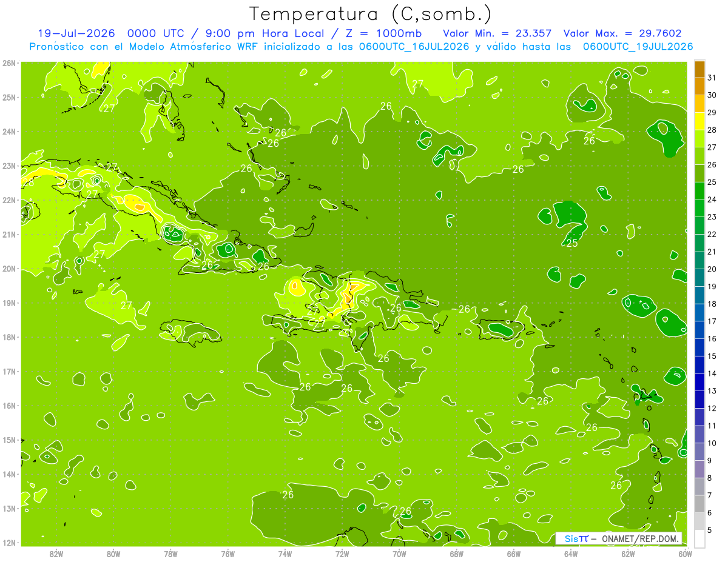Click the "78W" longitude axis label
The width and height of the screenshot is (728, 562).
coord(170,554)
